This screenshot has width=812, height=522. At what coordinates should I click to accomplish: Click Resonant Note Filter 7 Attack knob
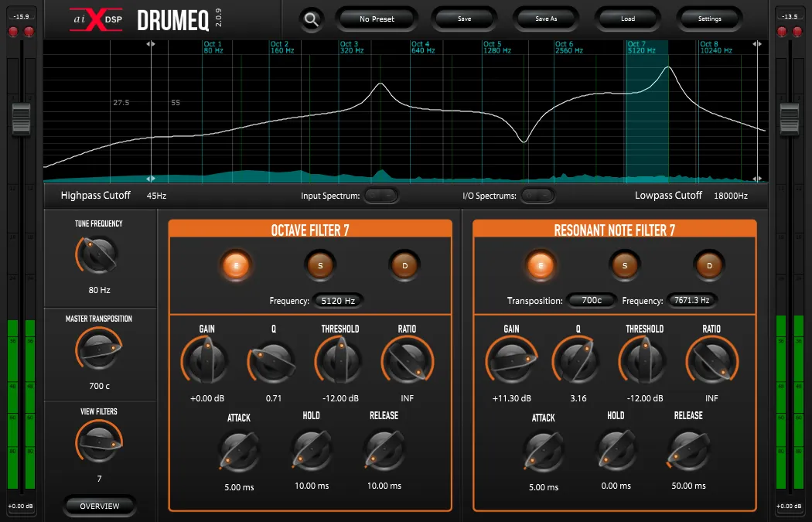point(543,452)
